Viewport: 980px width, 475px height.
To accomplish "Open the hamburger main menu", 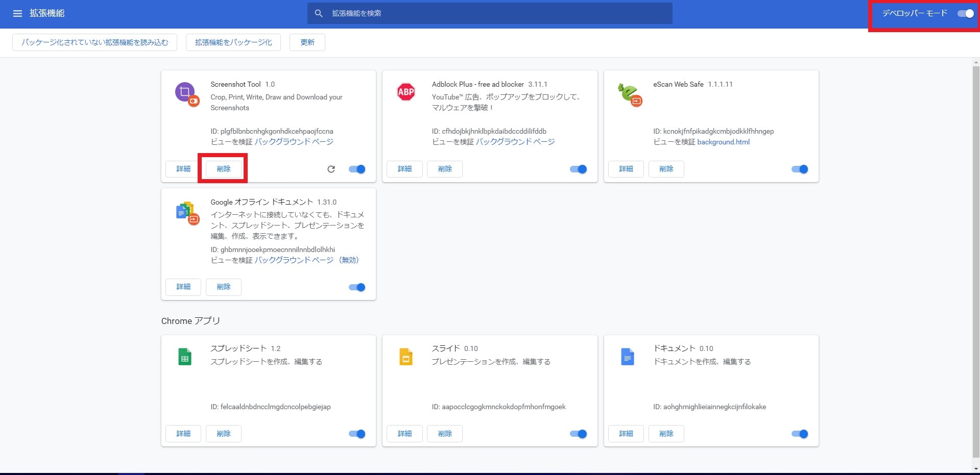I will [17, 13].
